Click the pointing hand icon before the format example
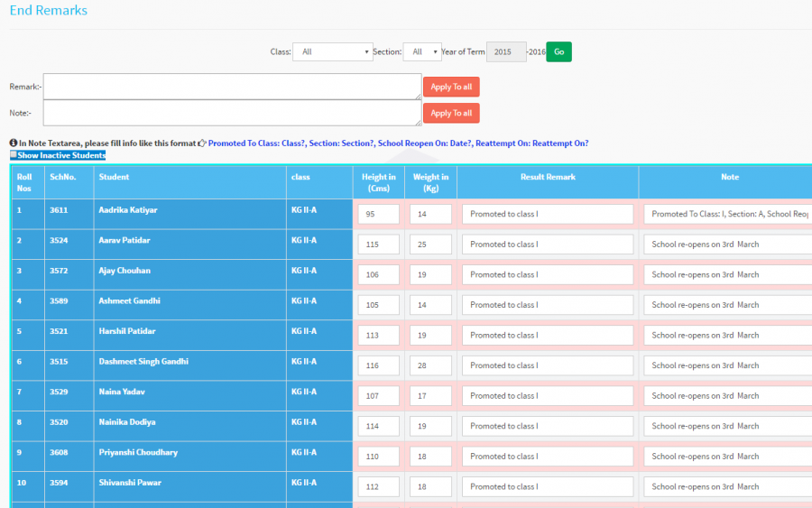This screenshot has width=812, height=508. (x=202, y=143)
